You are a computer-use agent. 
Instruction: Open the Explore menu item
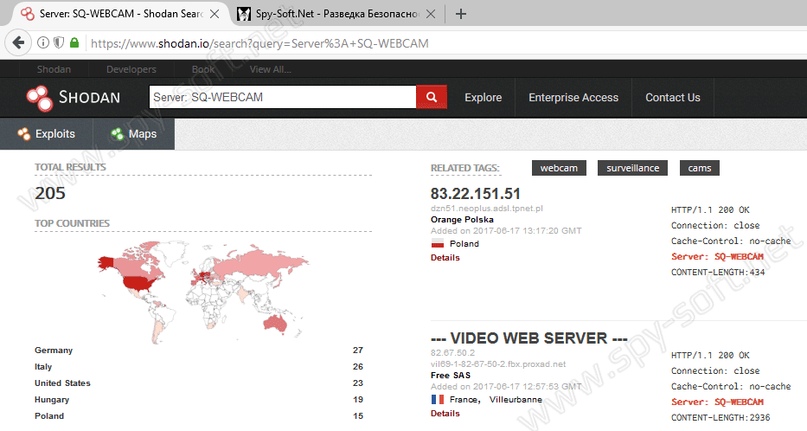[483, 97]
